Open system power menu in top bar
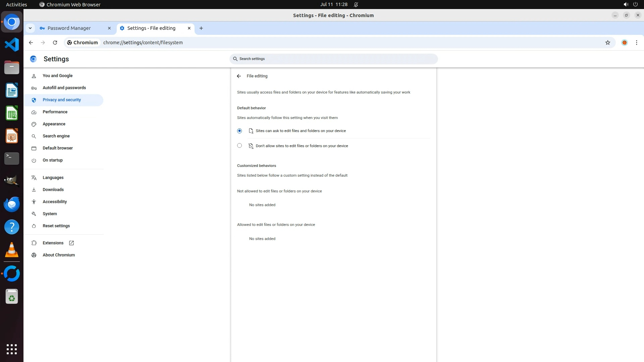The height and width of the screenshot is (362, 644). (x=635, y=4)
